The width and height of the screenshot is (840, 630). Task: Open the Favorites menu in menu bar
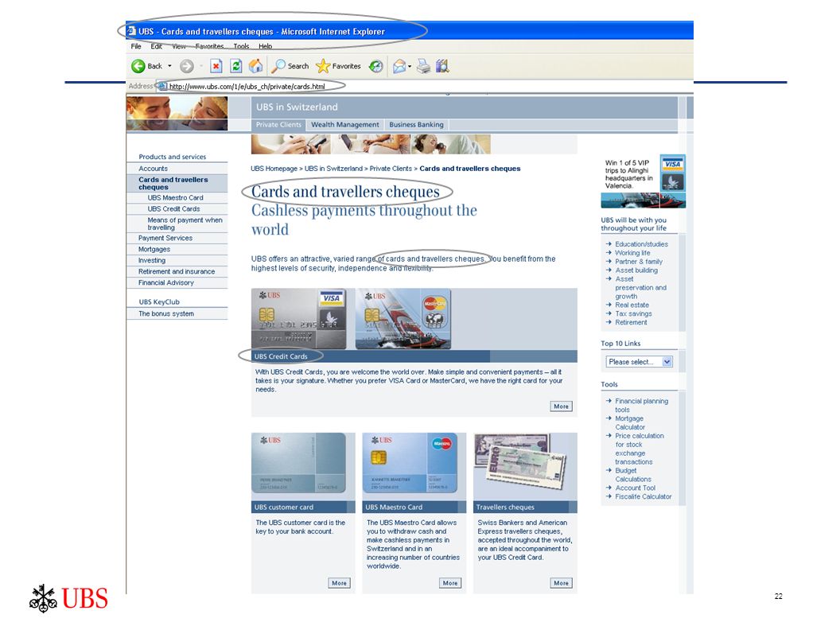(209, 47)
